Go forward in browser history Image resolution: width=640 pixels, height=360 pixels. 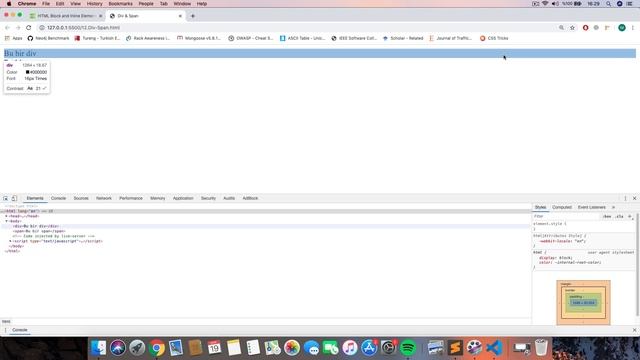18,28
